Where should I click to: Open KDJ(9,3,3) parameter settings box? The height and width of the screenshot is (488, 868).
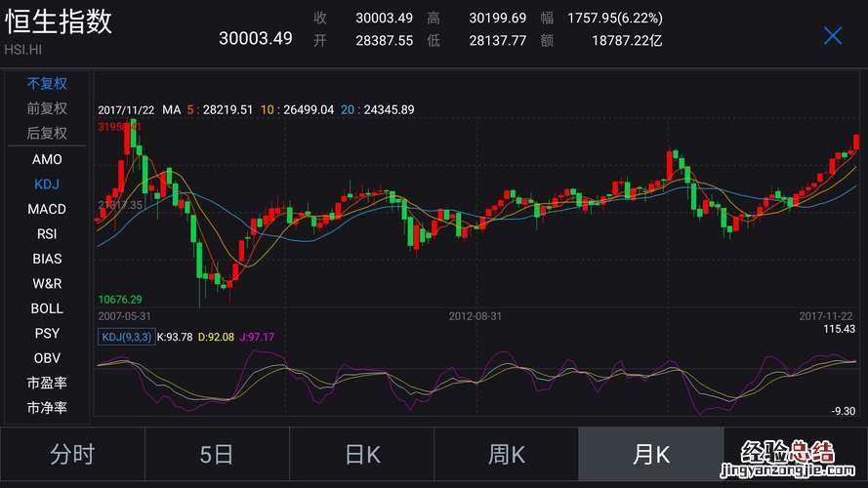[125, 337]
